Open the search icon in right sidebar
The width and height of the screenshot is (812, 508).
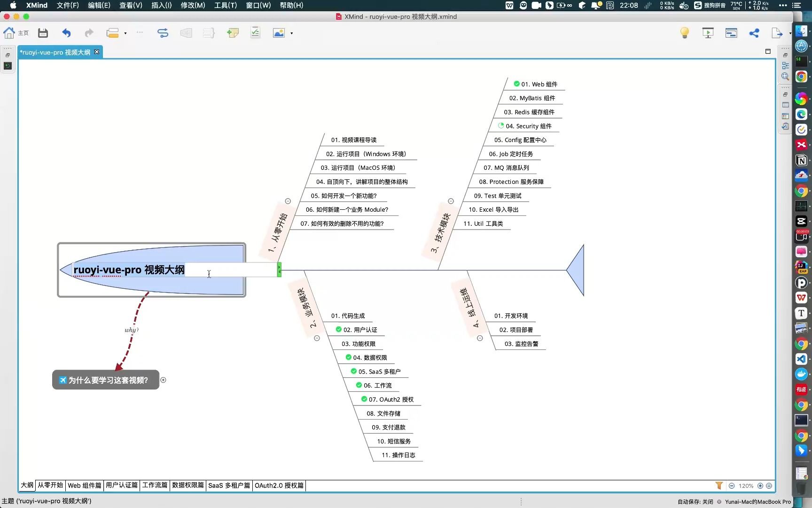pyautogui.click(x=785, y=76)
